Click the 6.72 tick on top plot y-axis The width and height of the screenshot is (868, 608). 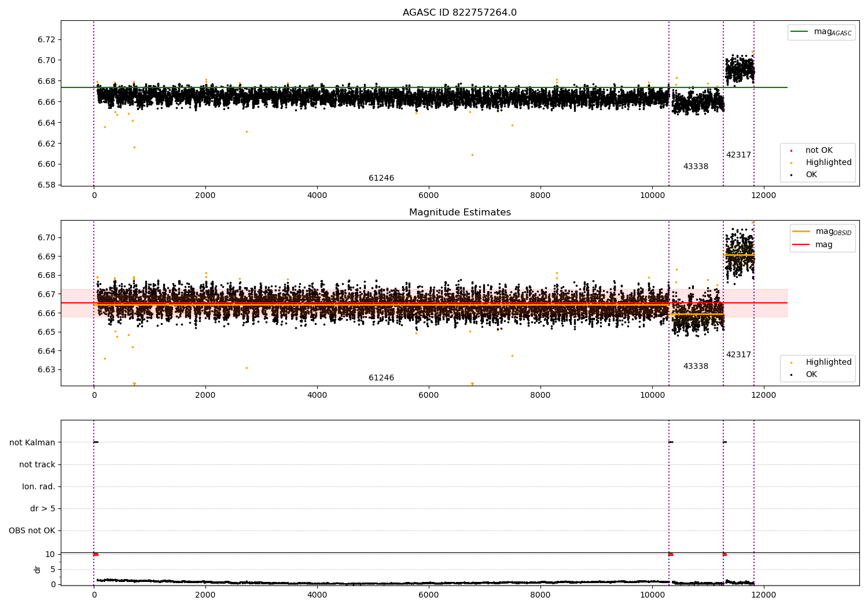click(x=46, y=40)
